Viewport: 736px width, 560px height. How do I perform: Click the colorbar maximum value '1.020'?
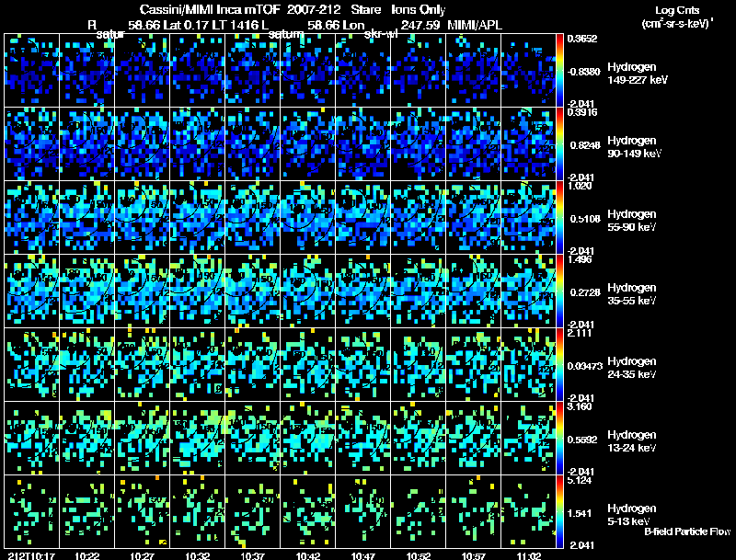pyautogui.click(x=579, y=186)
